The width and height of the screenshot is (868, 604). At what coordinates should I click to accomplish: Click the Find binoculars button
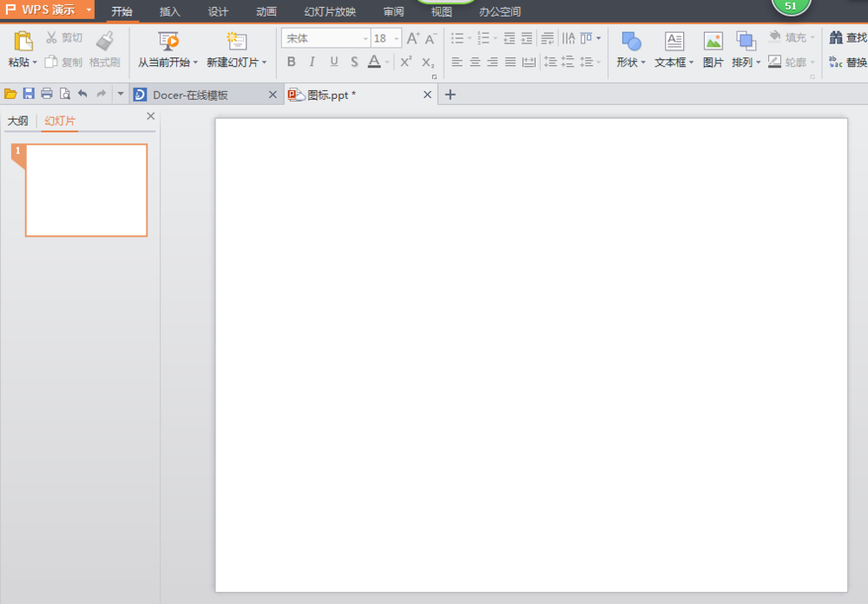pyautogui.click(x=847, y=37)
